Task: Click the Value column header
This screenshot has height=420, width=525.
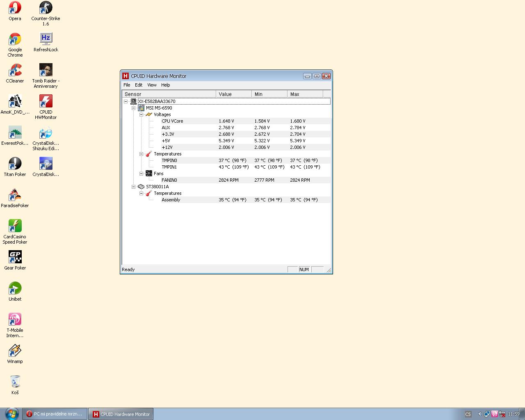Action: pyautogui.click(x=234, y=94)
